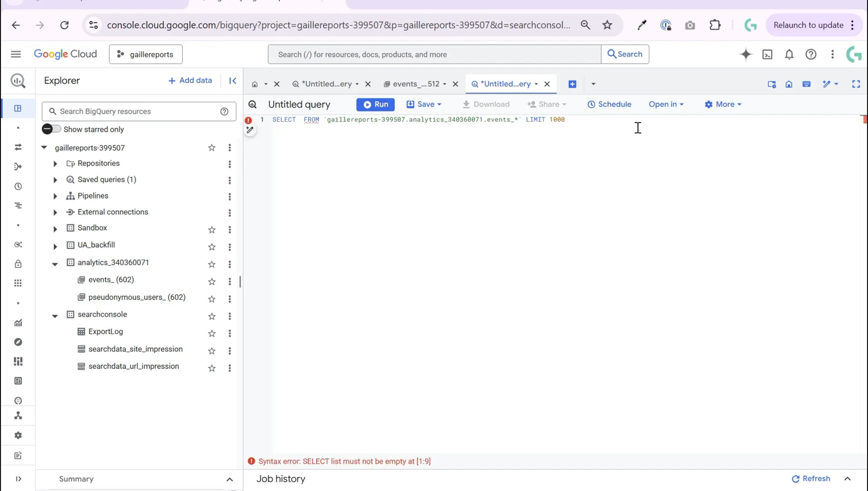Expand left navigation rail arrow at bottom

point(18,479)
